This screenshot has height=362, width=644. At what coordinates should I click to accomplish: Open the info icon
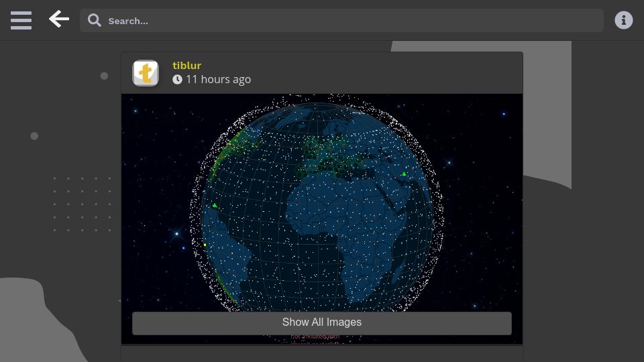[x=623, y=20]
